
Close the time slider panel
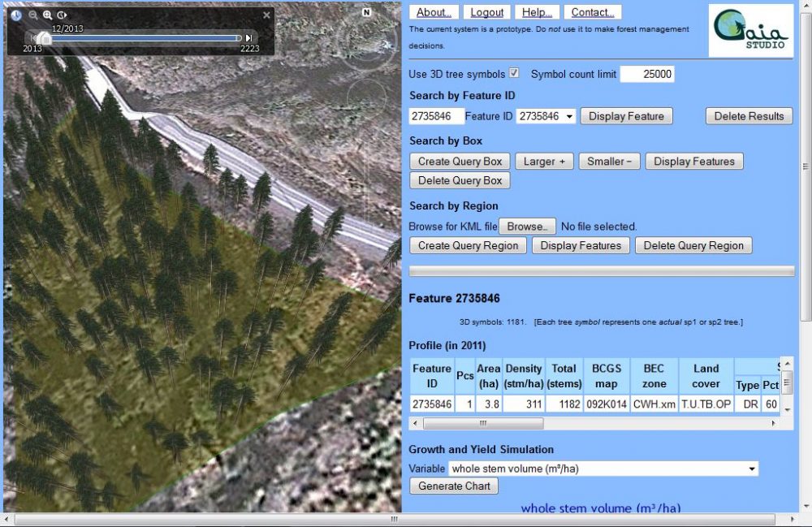click(266, 15)
